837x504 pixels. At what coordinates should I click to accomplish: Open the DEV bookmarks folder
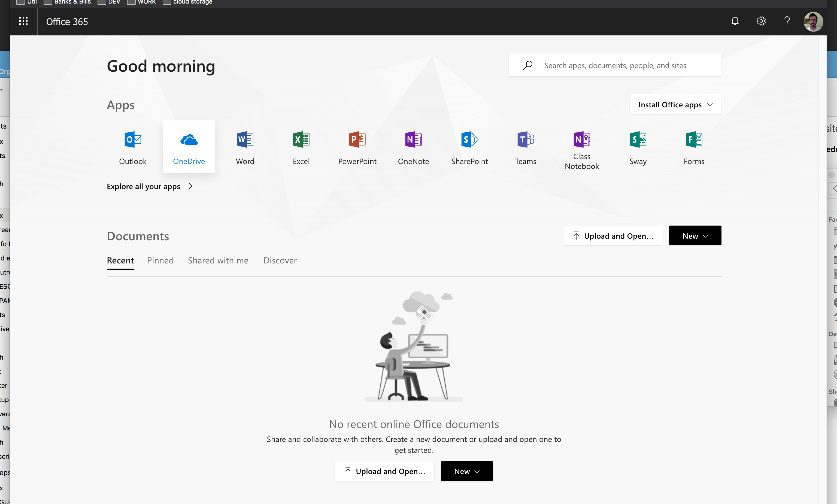pos(109,2)
